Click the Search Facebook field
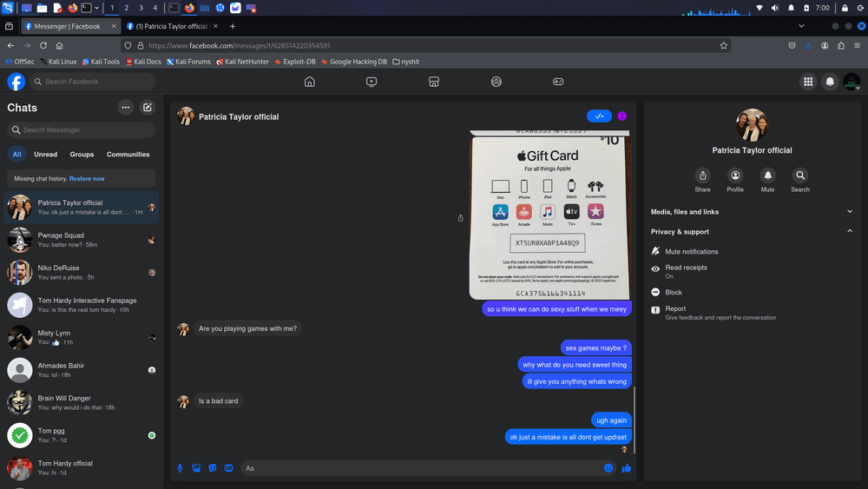Viewport: 868px width, 489px height. tap(93, 82)
